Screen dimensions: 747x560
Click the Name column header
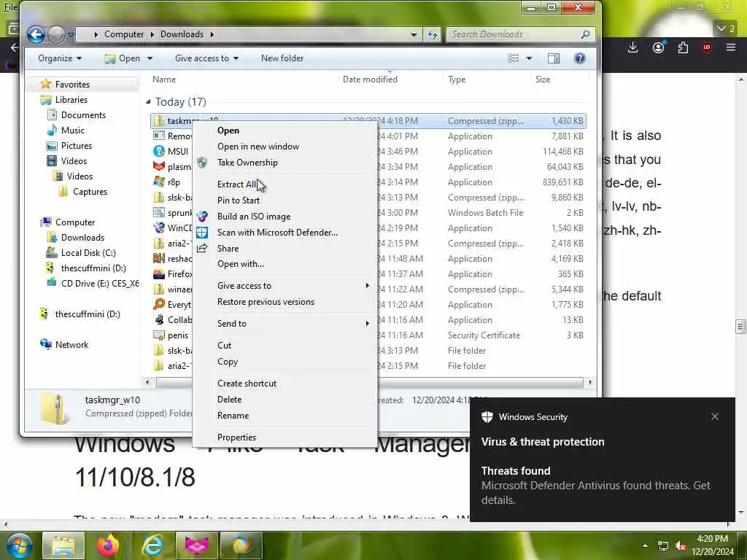[x=164, y=79]
